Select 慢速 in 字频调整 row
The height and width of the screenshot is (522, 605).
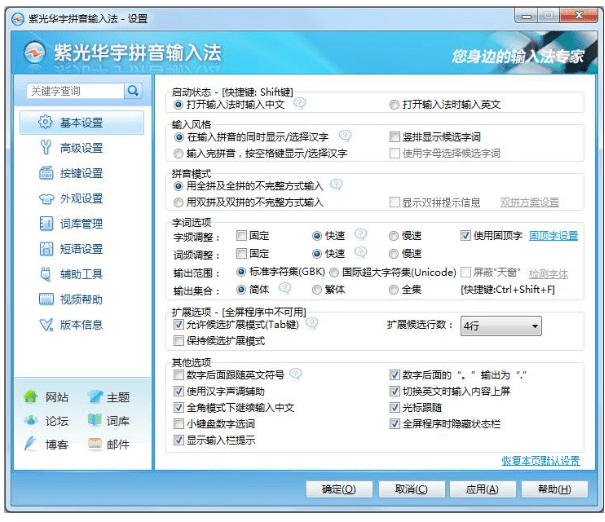pos(393,236)
